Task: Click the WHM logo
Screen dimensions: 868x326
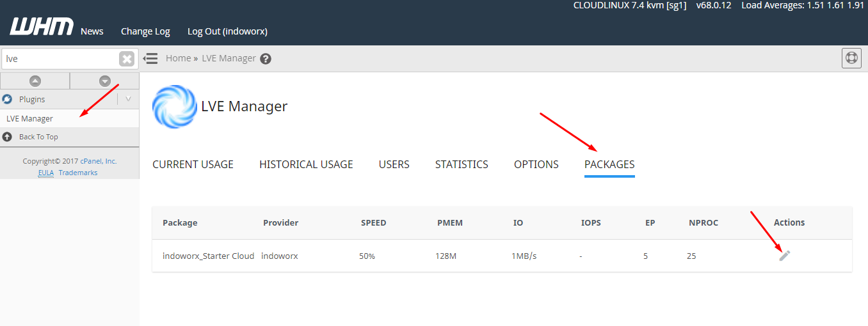Action: 42,27
